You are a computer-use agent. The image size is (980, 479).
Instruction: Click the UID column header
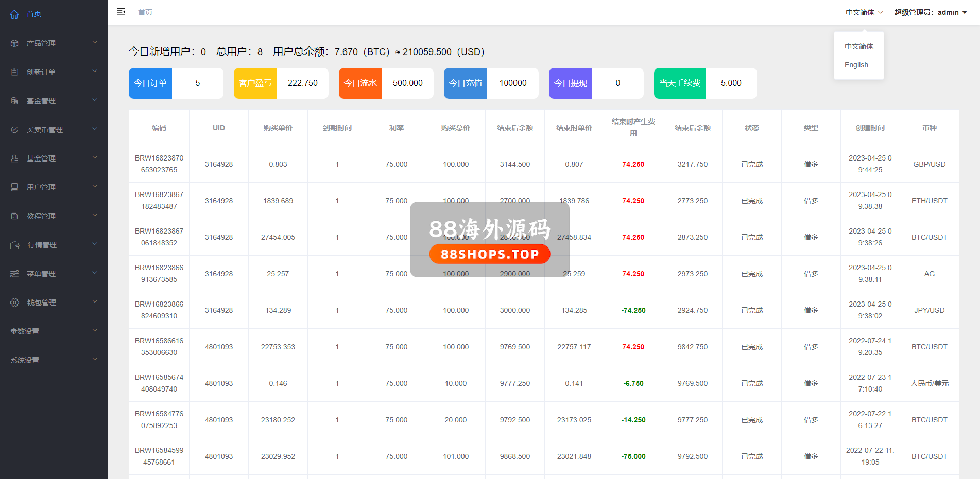tap(219, 128)
